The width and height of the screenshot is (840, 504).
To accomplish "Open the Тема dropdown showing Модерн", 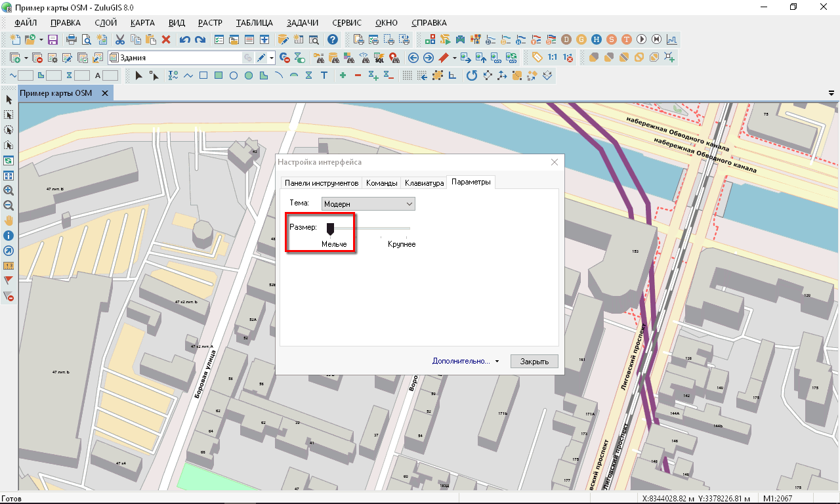I will pyautogui.click(x=368, y=204).
